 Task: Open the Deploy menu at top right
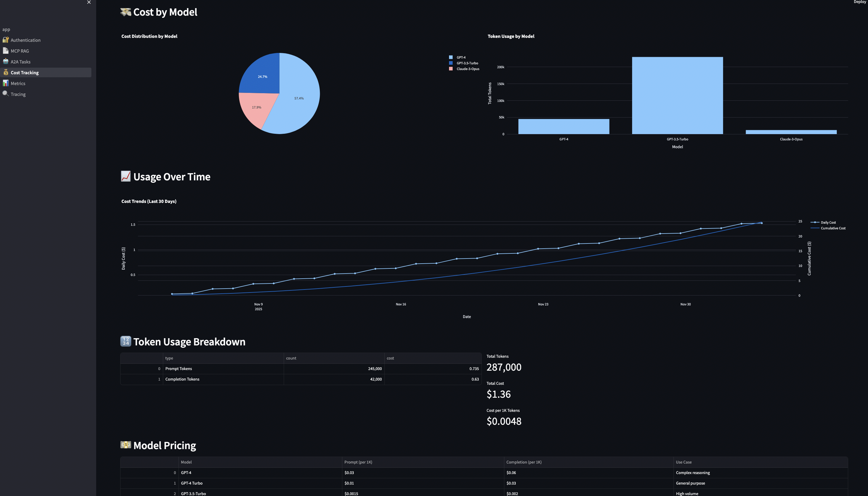point(860,2)
